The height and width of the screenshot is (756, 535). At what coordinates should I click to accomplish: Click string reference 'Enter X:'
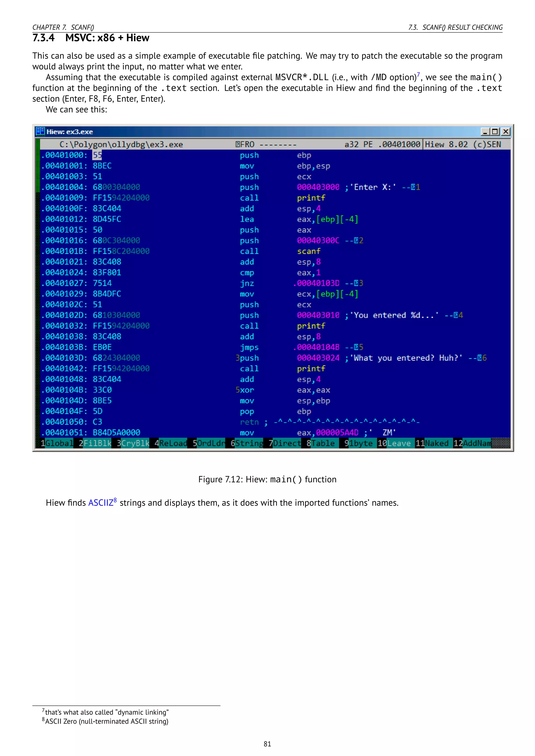coord(373,187)
